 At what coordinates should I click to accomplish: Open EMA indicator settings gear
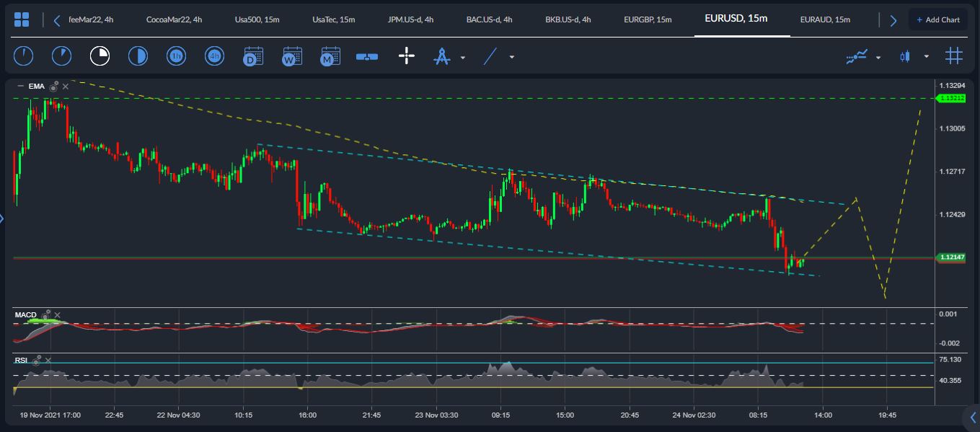[x=53, y=86]
